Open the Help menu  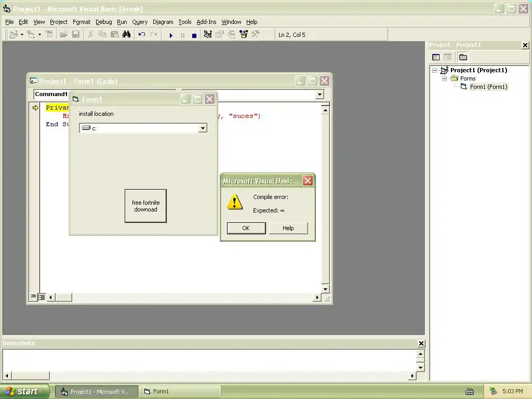[252, 22]
